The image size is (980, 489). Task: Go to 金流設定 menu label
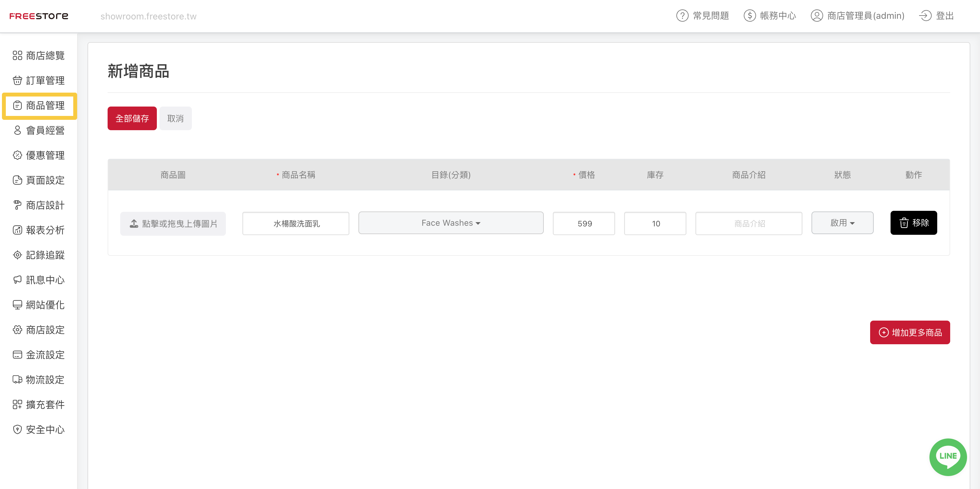point(45,354)
